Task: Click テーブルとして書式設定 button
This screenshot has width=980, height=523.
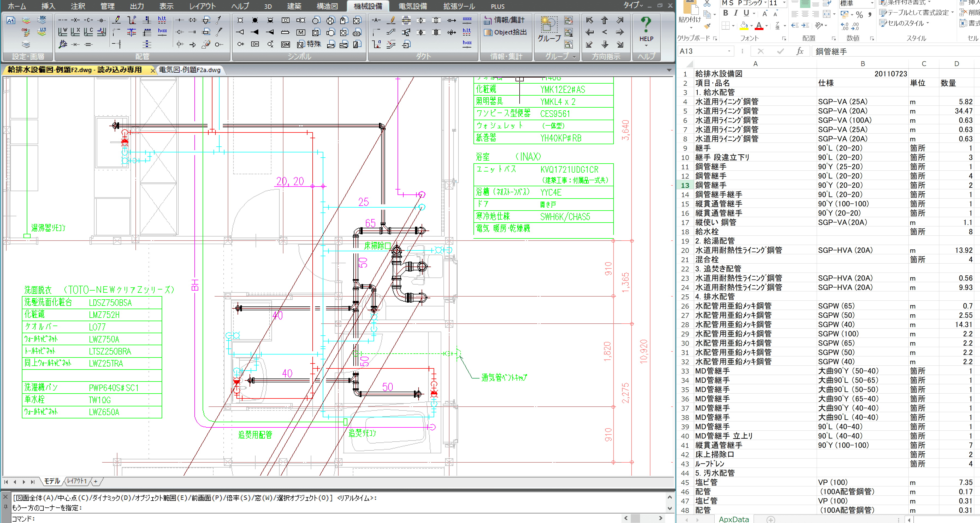Action: 917,13
